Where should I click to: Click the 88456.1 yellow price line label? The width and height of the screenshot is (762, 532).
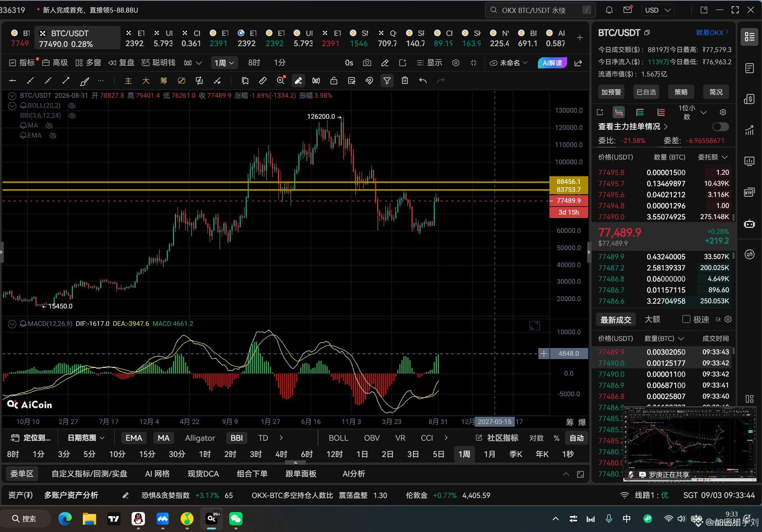568,181
